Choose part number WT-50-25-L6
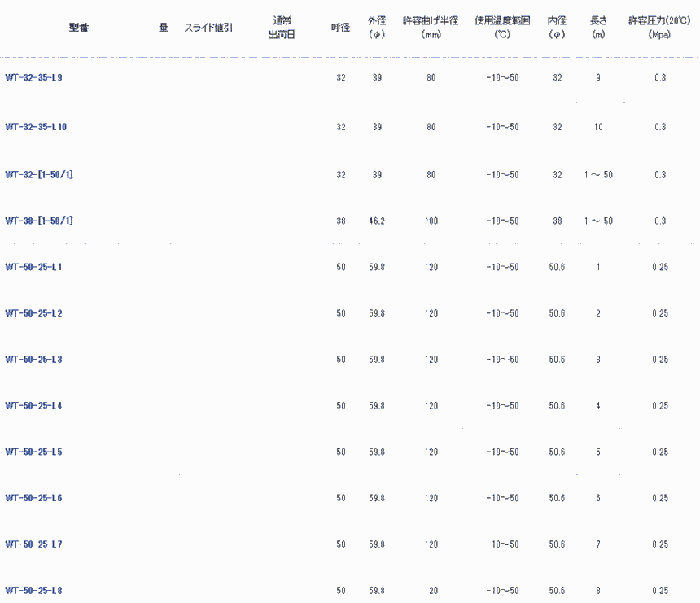This screenshot has width=700, height=603. (33, 498)
